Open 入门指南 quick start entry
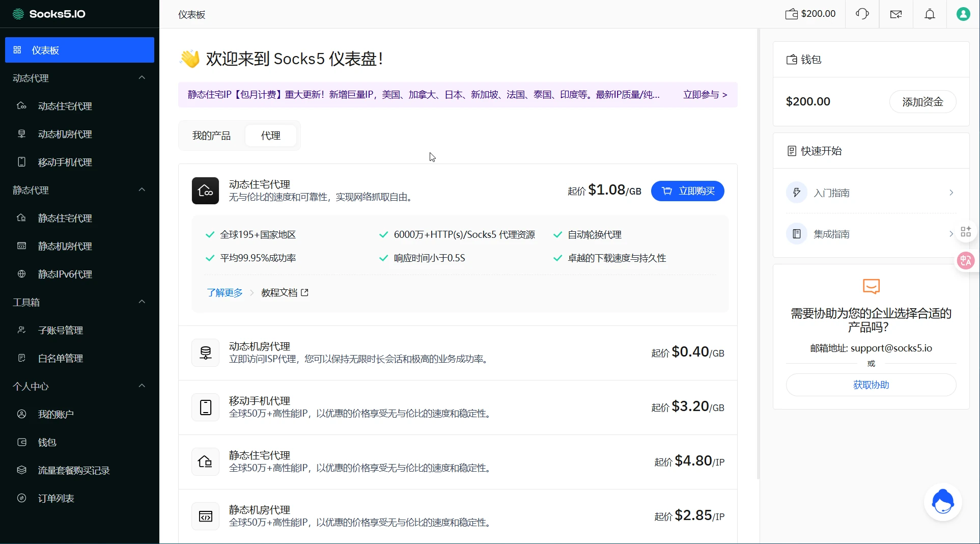Image resolution: width=980 pixels, height=544 pixels. [x=871, y=193]
